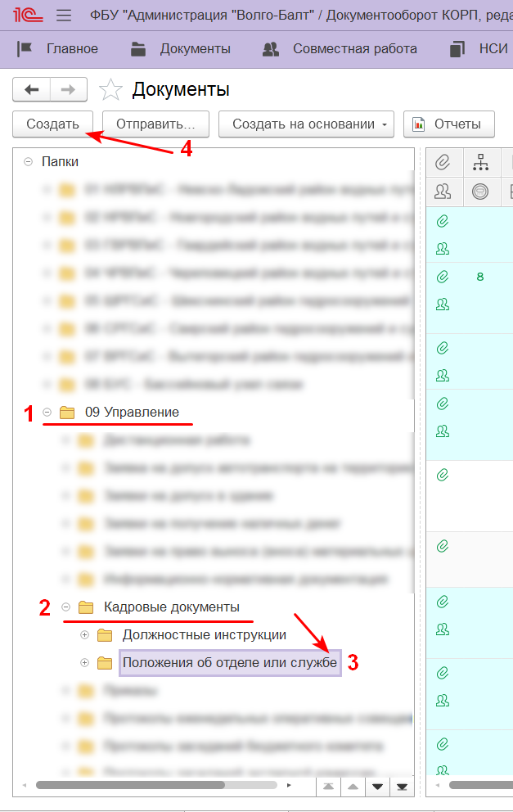Open the Создать на основании dropdown
The width and height of the screenshot is (513, 812).
click(306, 124)
